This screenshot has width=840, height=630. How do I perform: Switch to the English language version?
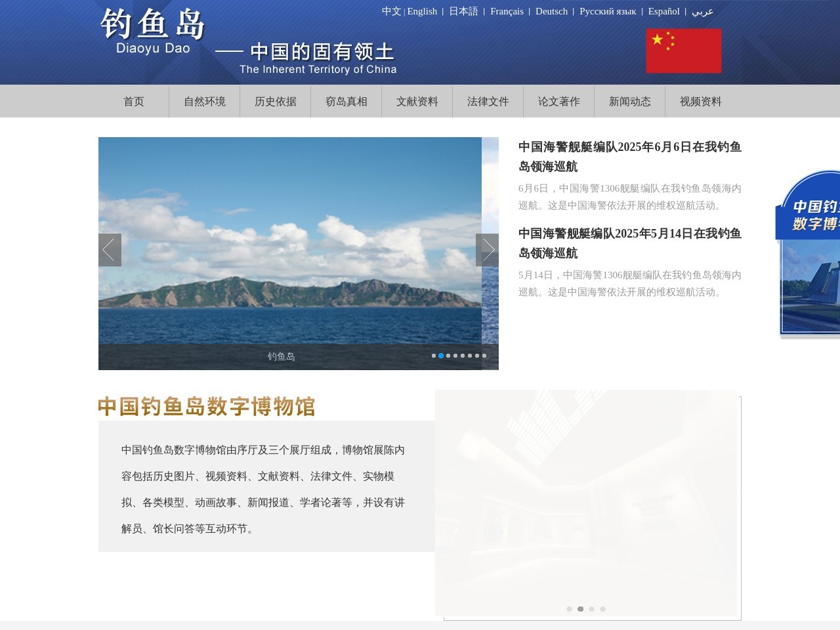coord(422,11)
